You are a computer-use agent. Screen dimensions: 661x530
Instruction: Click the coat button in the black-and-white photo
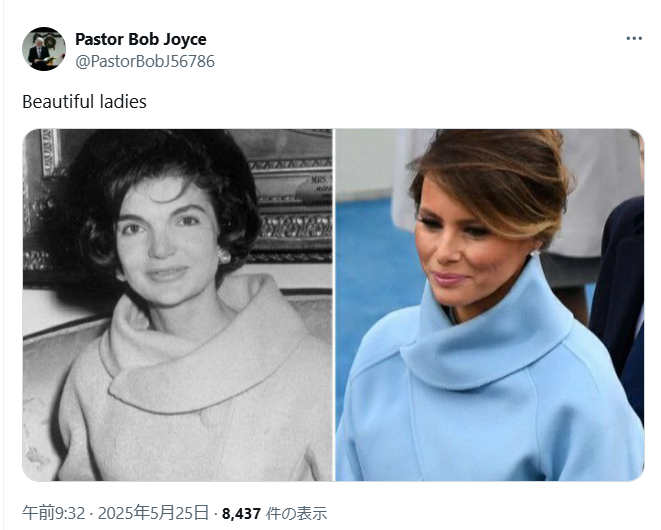click(210, 417)
